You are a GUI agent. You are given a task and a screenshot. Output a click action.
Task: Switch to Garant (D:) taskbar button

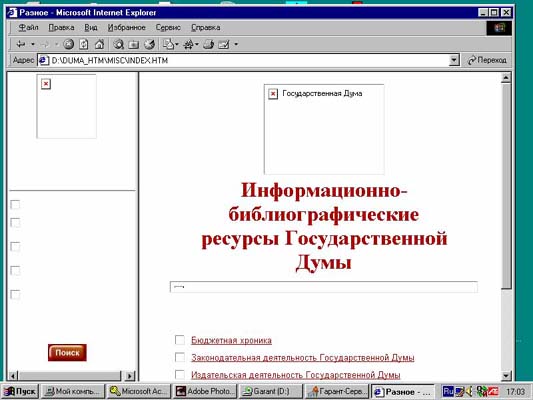click(270, 392)
